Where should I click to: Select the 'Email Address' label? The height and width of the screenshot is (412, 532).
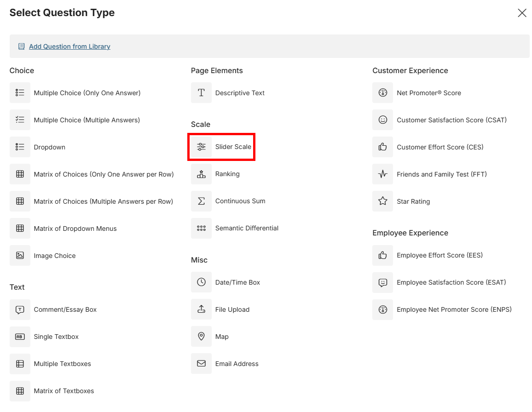237,364
